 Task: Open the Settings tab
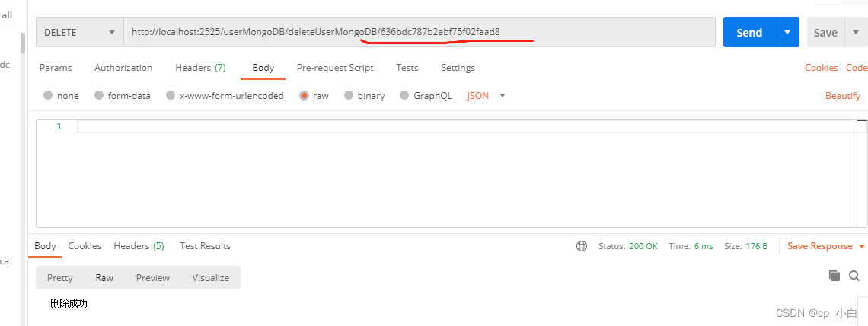pos(458,68)
